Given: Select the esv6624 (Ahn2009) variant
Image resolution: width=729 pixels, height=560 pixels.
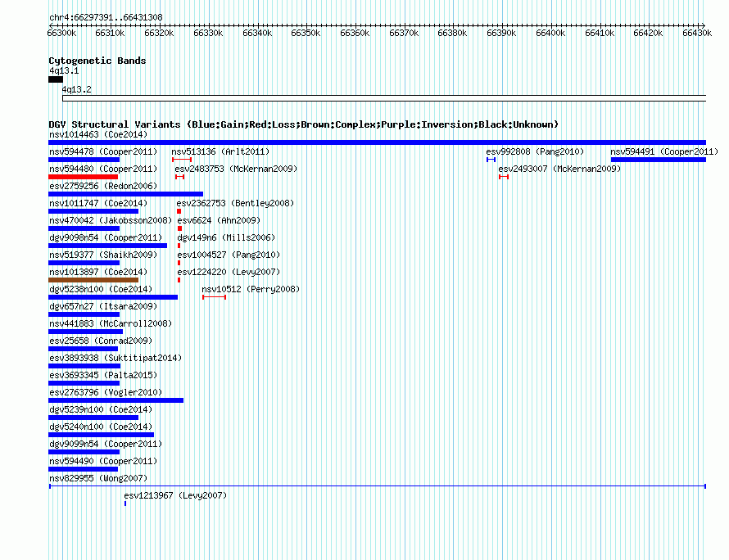Looking at the screenshot, I should (x=219, y=221).
